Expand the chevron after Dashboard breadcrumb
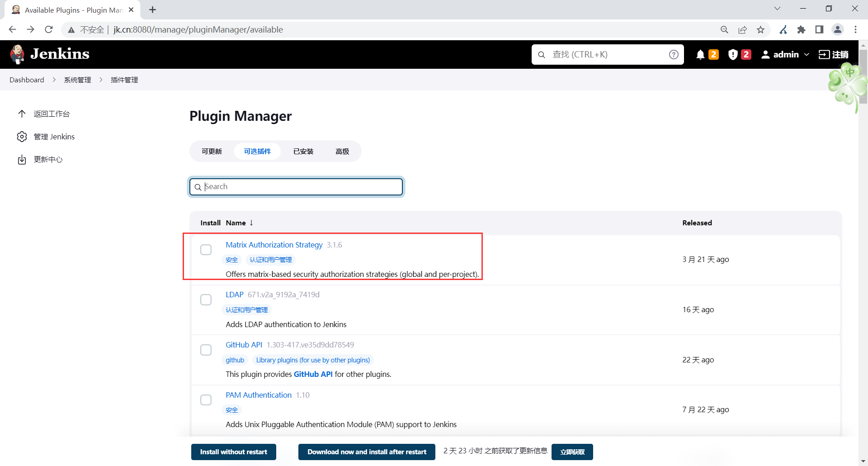The height and width of the screenshot is (466, 868). [x=54, y=80]
